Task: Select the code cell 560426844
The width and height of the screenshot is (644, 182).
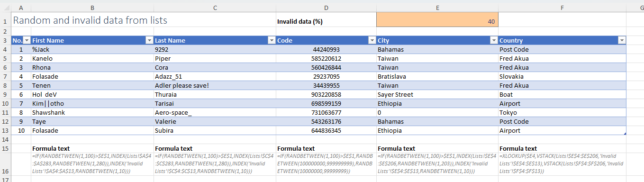Action: tap(326, 68)
